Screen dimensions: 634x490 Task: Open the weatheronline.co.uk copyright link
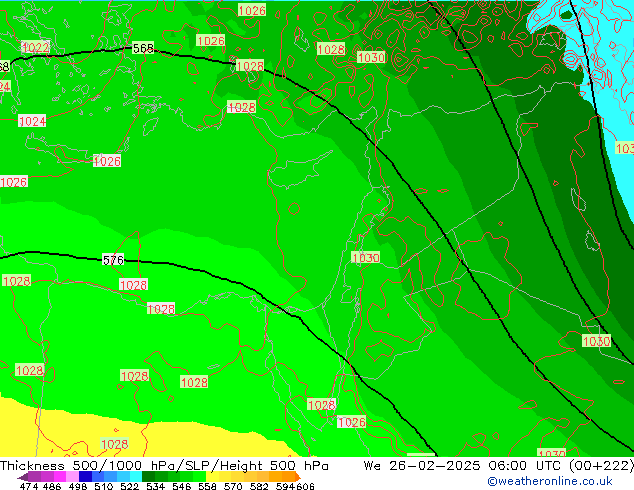pos(550,481)
